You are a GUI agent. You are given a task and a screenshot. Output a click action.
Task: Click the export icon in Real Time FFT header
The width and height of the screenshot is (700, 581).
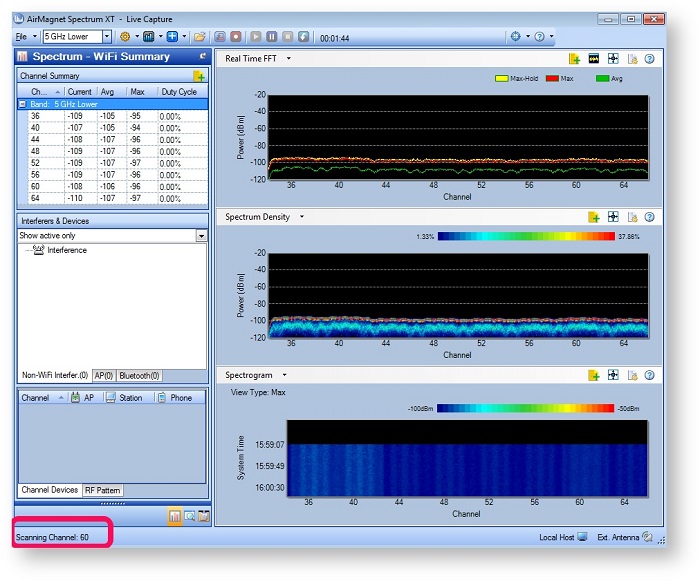631,59
